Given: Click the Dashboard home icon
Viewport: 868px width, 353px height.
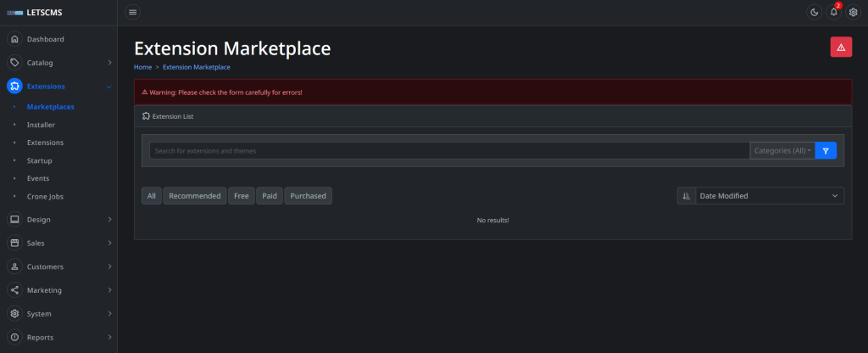Looking at the screenshot, I should point(14,39).
